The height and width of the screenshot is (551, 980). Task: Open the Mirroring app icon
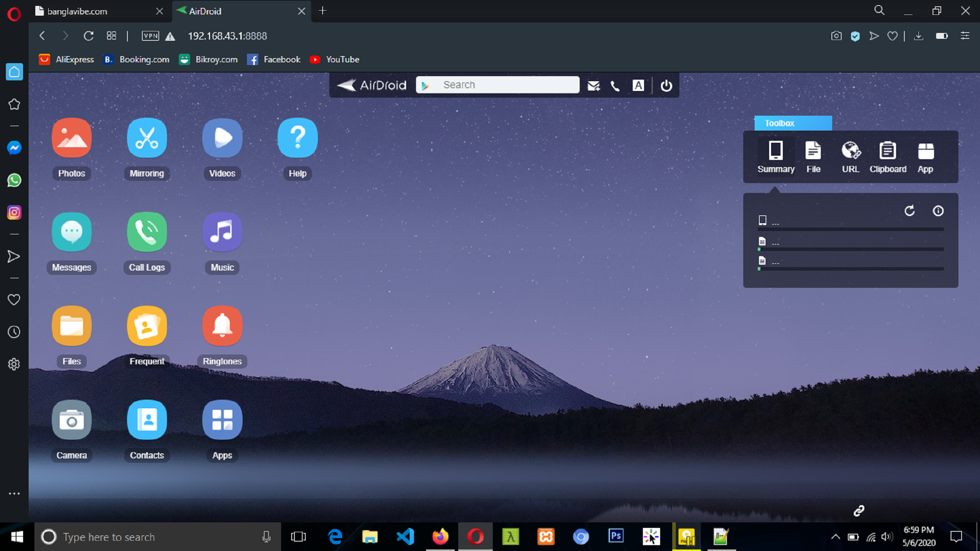tap(147, 138)
